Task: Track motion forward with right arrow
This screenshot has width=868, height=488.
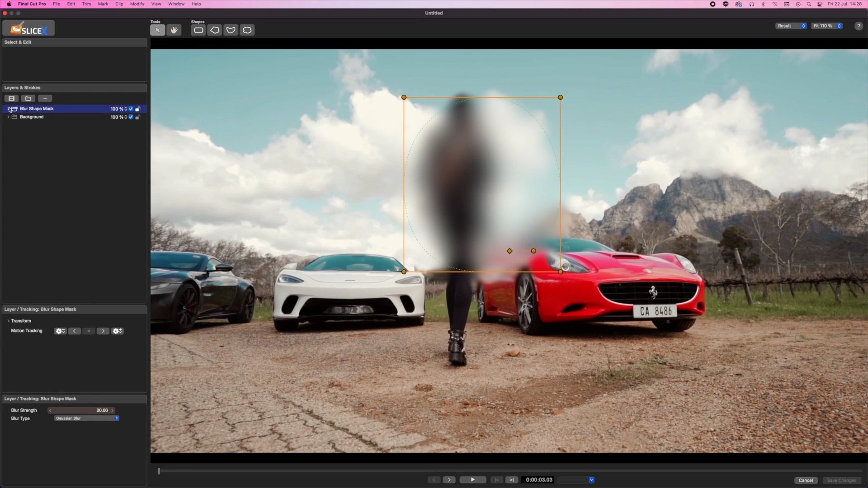Action: [103, 331]
